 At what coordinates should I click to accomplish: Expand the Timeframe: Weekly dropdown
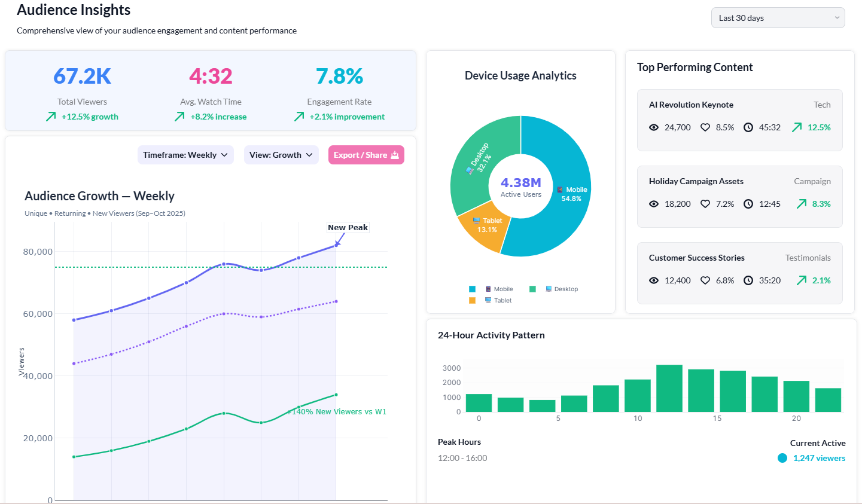[185, 155]
